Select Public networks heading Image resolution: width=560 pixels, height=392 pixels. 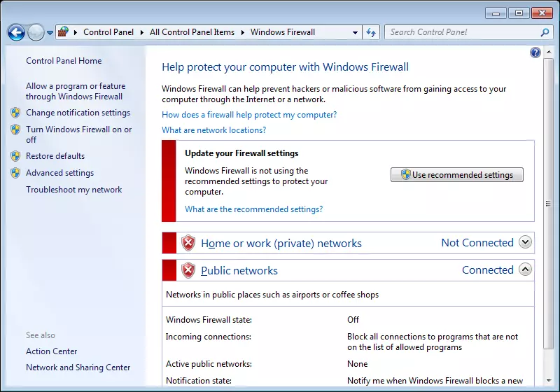[239, 271]
